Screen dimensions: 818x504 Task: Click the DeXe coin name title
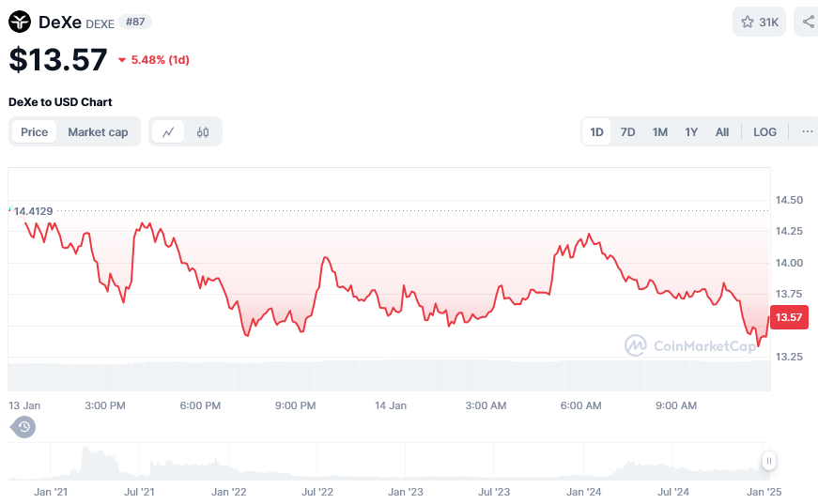tap(60, 22)
